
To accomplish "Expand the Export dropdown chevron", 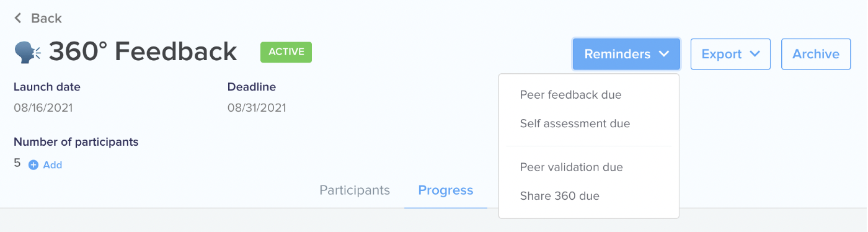I will point(755,54).
